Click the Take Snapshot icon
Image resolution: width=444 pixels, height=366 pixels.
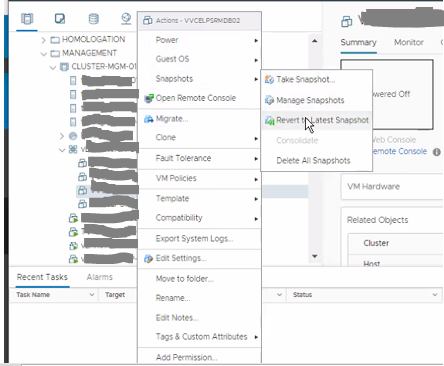tap(269, 80)
